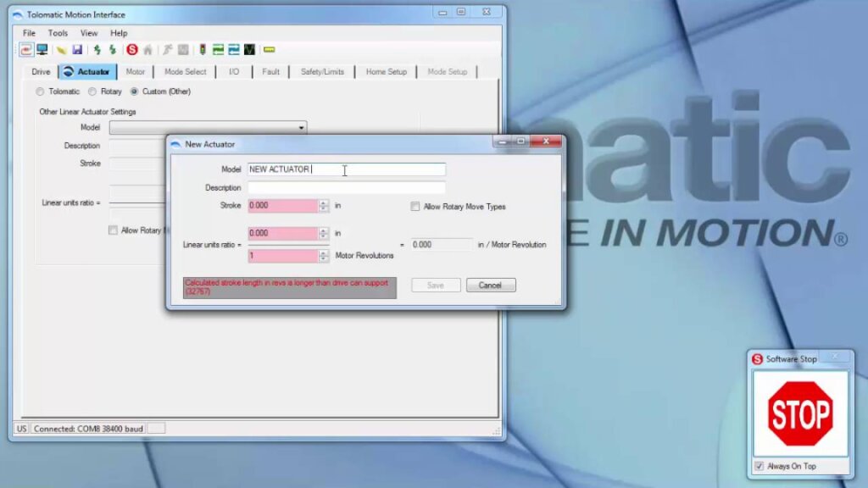Click the black oscilloscope toolbar icon

tap(249, 50)
